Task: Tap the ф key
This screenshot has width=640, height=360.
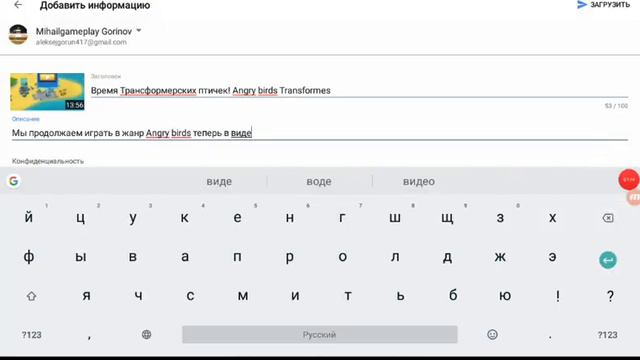Action: (29, 257)
